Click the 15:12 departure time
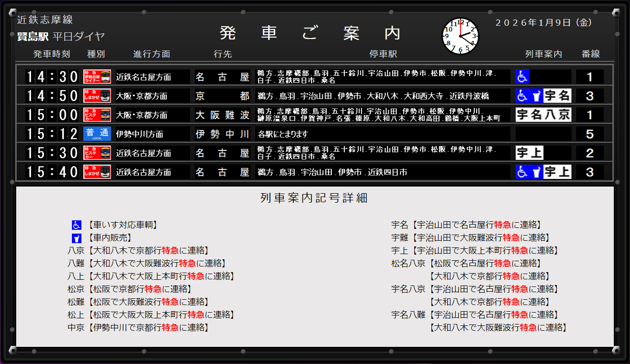The height and width of the screenshot is (364, 630). pos(51,134)
